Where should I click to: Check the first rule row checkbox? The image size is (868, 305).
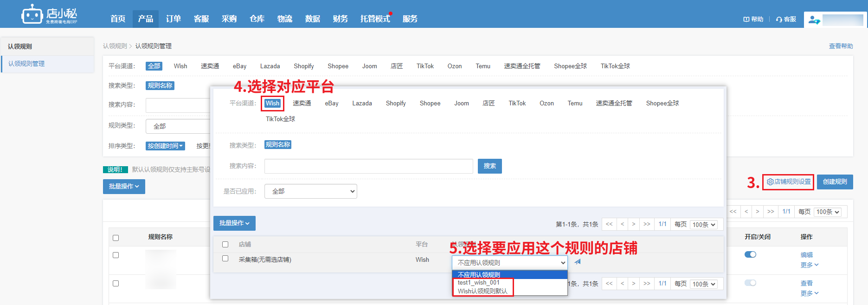coord(116,255)
